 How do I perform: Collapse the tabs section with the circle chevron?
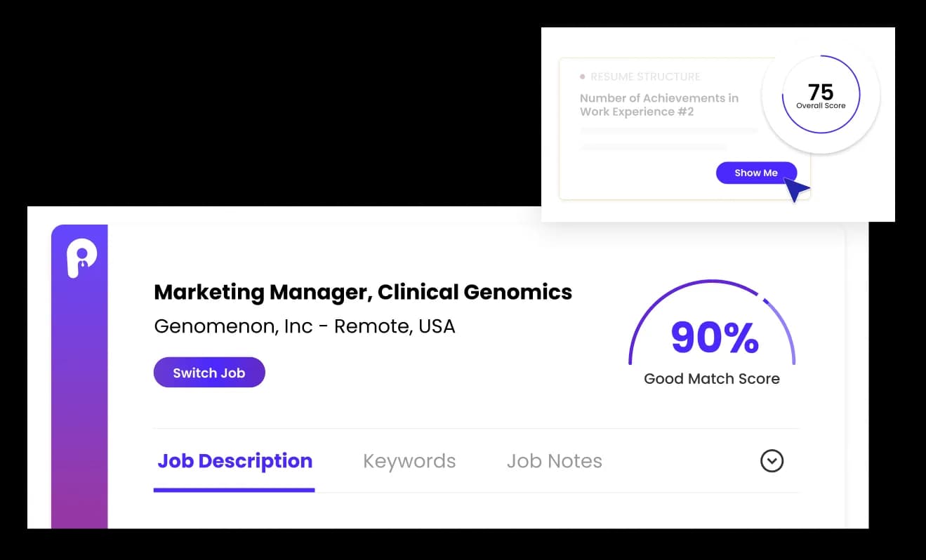coord(772,461)
